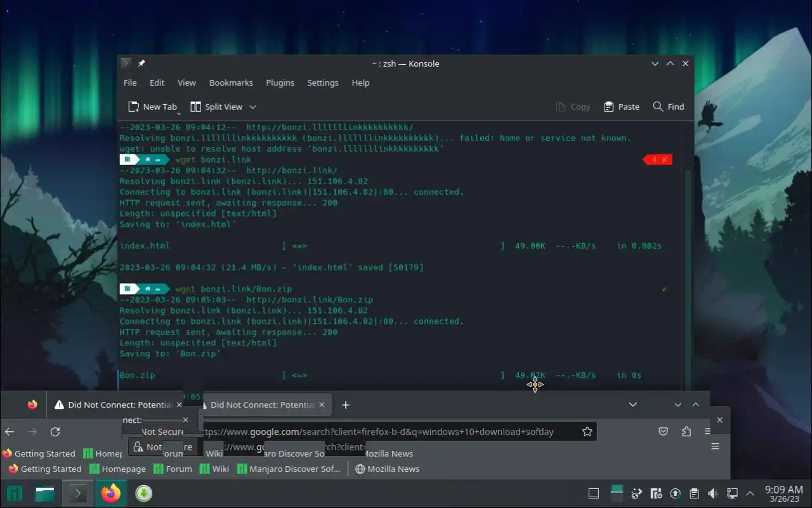
Task: Open the Help menu in Konsole
Action: click(360, 83)
